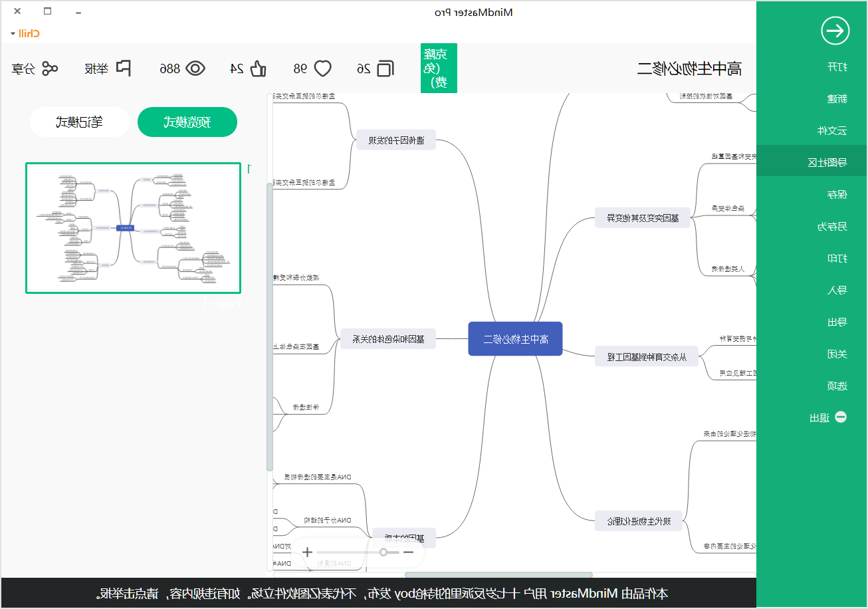
Task: Select the 基因的本质 node
Action: (x=403, y=538)
